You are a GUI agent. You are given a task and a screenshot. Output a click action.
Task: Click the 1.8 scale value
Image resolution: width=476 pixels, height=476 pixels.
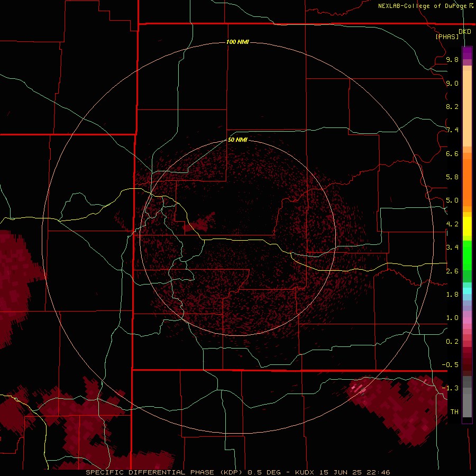pyautogui.click(x=452, y=295)
